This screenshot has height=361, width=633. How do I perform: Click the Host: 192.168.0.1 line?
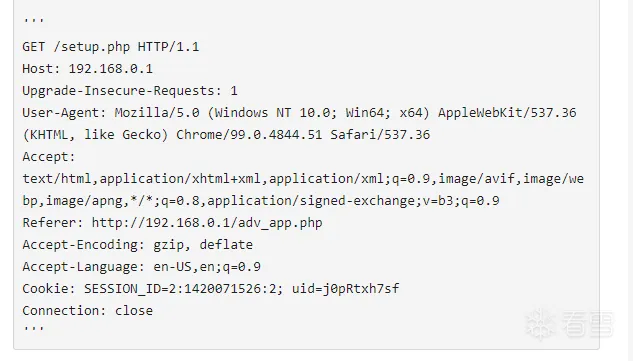(88, 69)
